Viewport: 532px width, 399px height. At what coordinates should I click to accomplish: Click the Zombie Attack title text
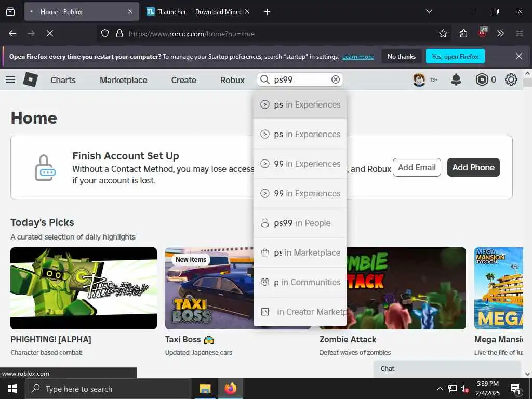coord(348,339)
